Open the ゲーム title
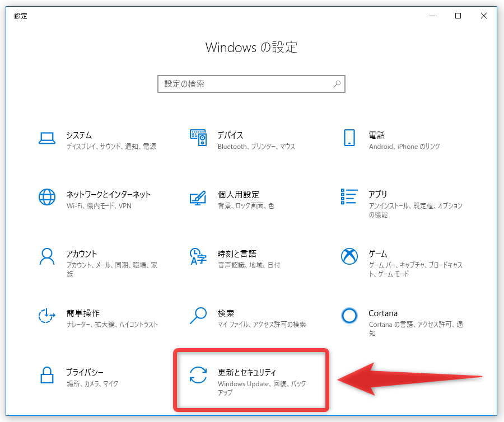 pos(378,254)
